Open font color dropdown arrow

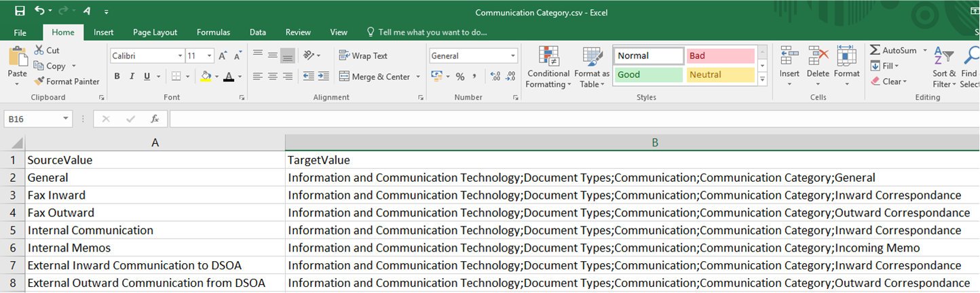[x=240, y=76]
